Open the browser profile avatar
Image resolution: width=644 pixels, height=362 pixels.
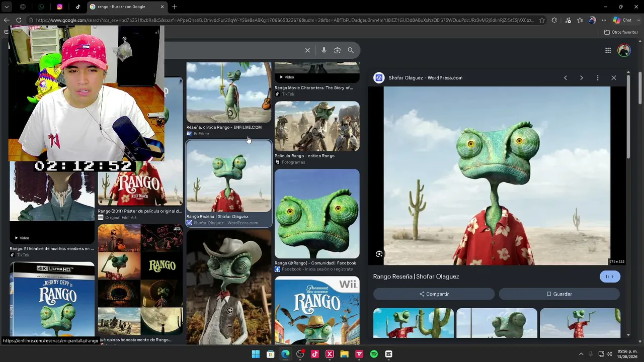pyautogui.click(x=592, y=20)
